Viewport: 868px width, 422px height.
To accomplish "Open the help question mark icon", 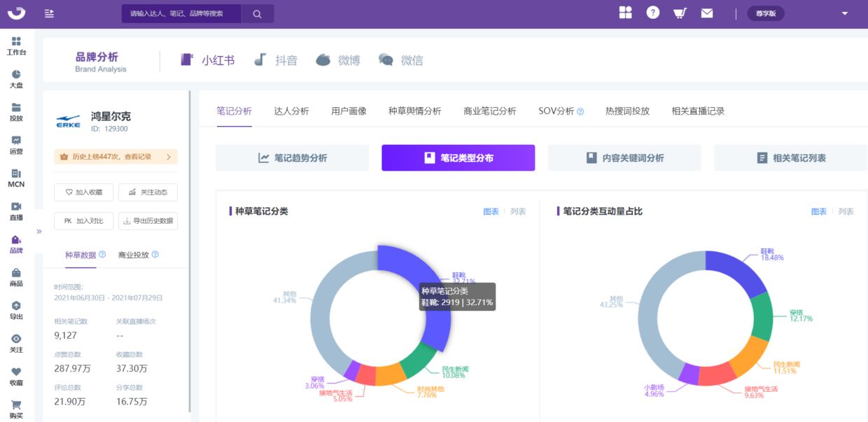I will (652, 13).
